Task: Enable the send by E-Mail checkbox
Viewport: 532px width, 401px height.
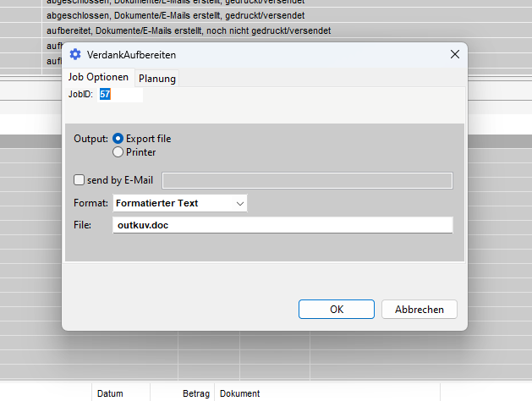Action: click(80, 180)
